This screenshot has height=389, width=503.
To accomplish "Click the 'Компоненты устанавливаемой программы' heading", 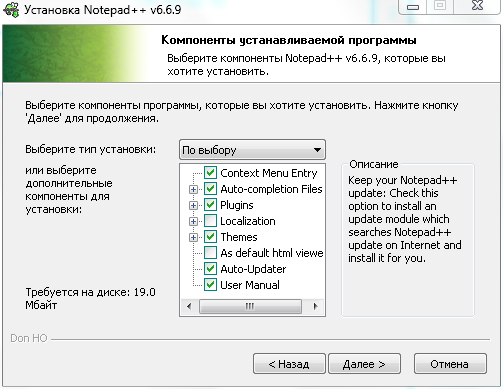I will point(289,40).
